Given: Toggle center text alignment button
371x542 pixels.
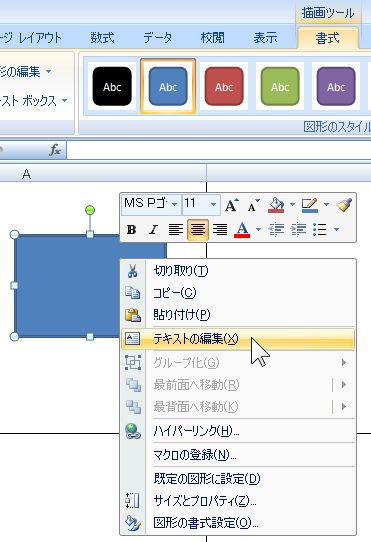Looking at the screenshot, I should [x=198, y=230].
